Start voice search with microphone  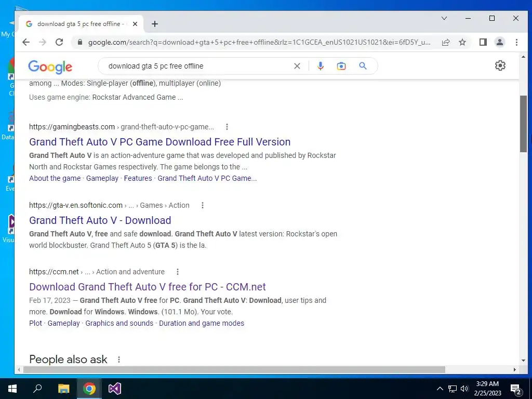320,66
